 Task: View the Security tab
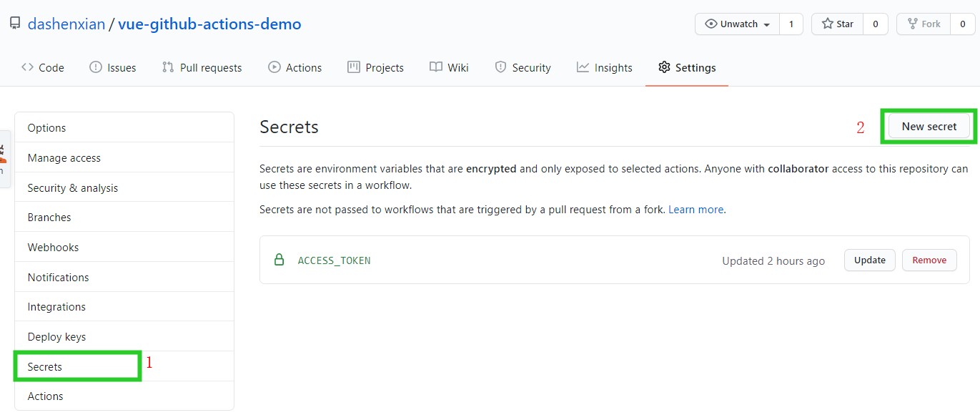[x=523, y=67]
